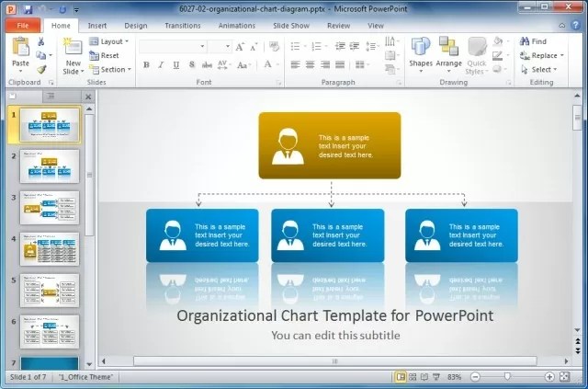Toggle Normal view in status bar
Viewport: 588px width, 389px height.
401,377
